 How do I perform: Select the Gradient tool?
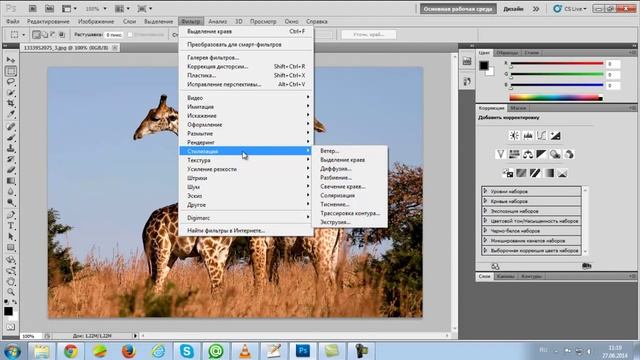tap(11, 181)
